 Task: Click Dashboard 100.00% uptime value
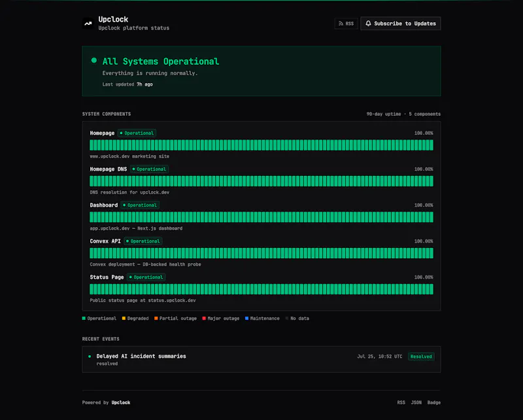424,205
